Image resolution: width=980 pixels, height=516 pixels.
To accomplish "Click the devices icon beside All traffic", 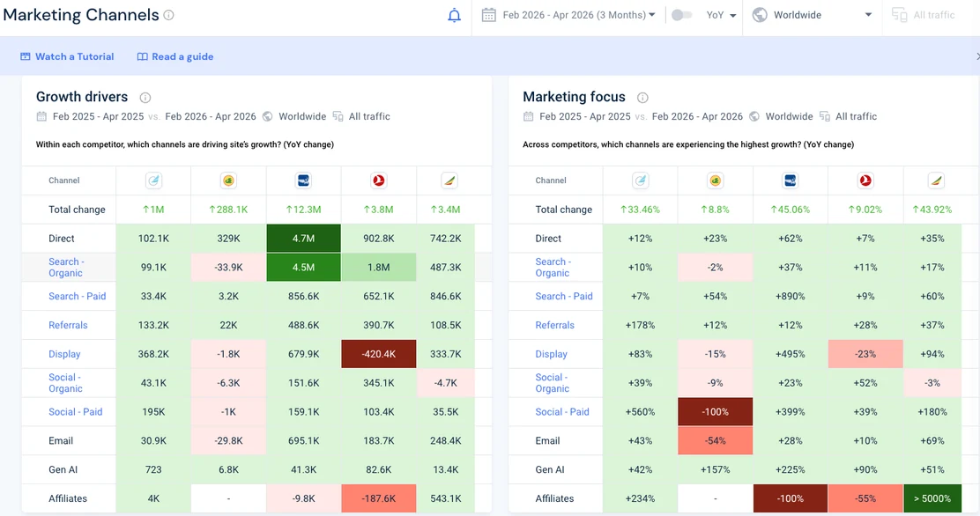I will coord(900,15).
